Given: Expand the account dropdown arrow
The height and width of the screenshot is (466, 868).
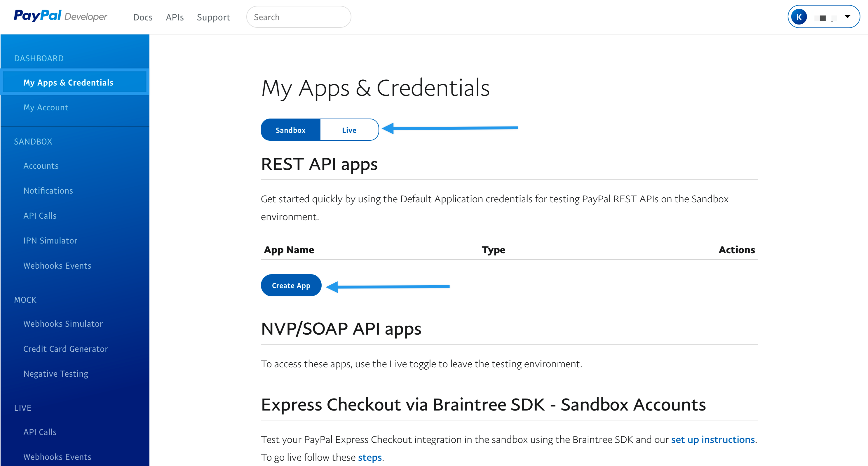Looking at the screenshot, I should [848, 17].
